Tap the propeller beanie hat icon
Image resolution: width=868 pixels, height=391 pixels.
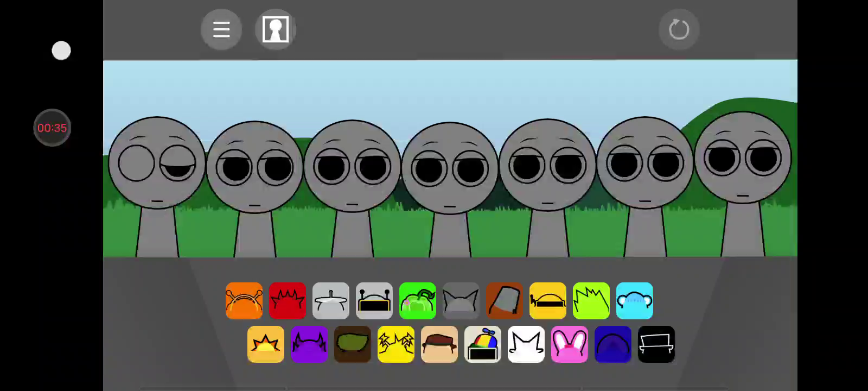coord(483,344)
